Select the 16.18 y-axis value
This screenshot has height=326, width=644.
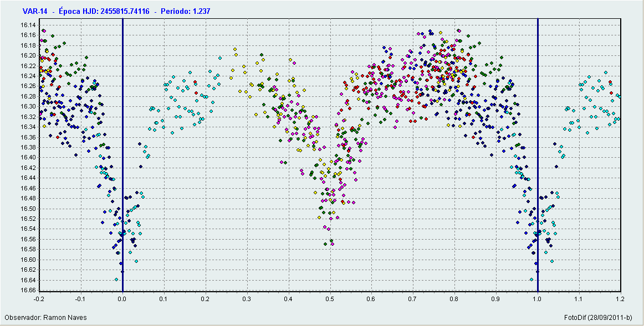pyautogui.click(x=28, y=45)
